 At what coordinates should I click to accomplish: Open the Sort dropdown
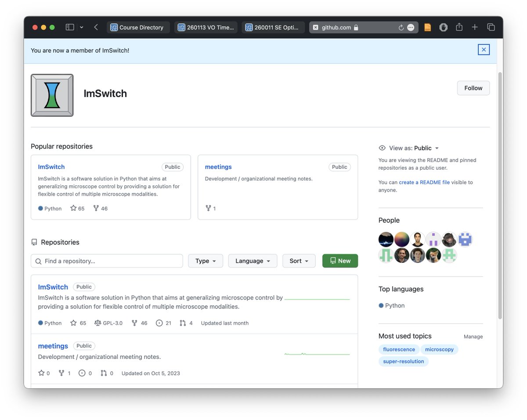click(299, 261)
